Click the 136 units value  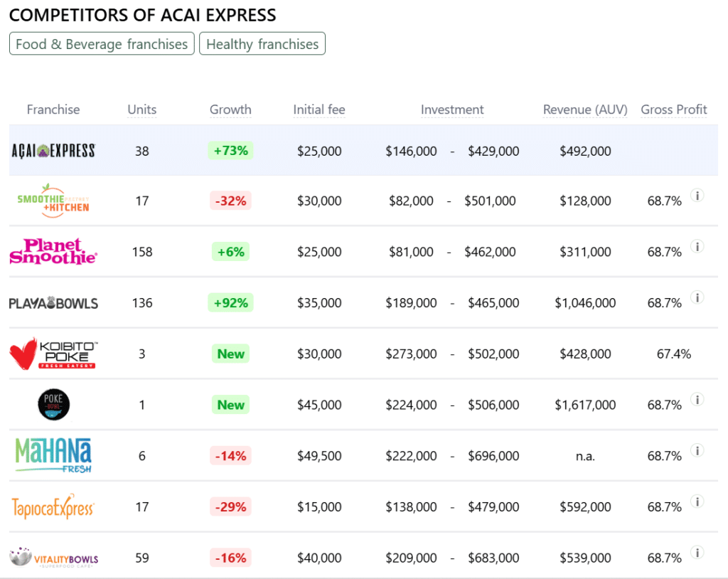142,303
